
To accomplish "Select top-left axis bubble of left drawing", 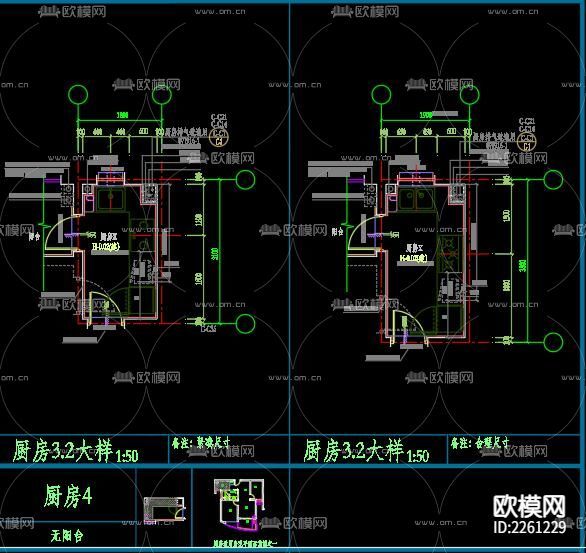I will [x=78, y=95].
